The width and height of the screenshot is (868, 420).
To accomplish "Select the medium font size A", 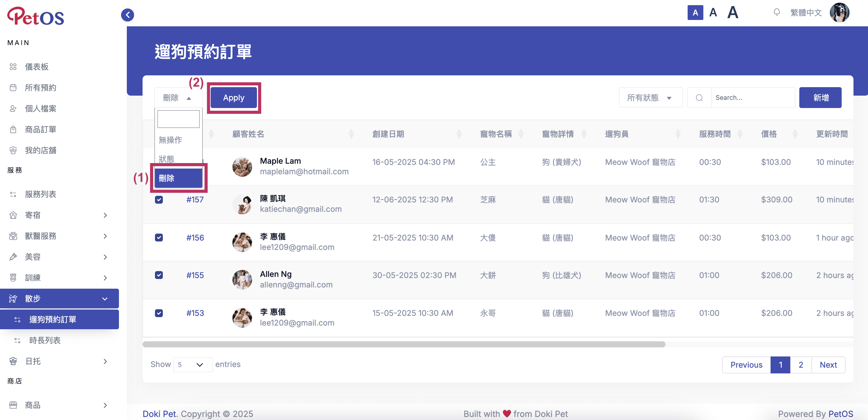I will point(713,13).
